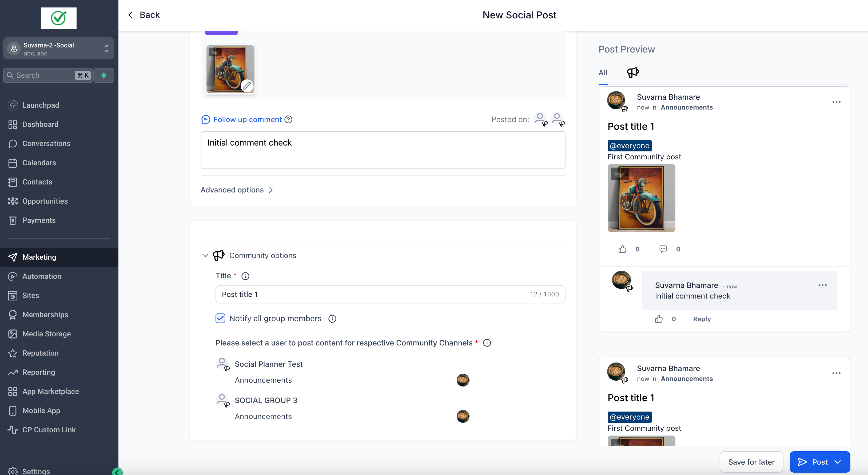Uncheck Notify all group members
Screen dimensions: 868x475
[x=220, y=319]
